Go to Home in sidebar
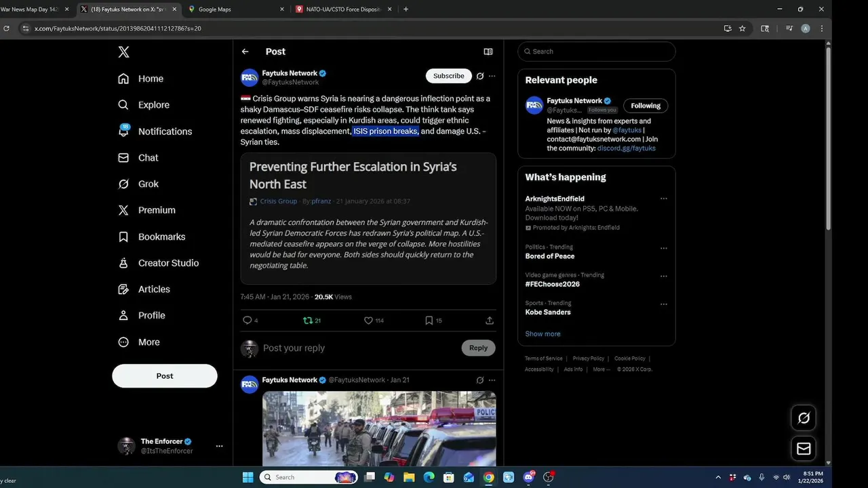868x488 pixels. [141, 79]
